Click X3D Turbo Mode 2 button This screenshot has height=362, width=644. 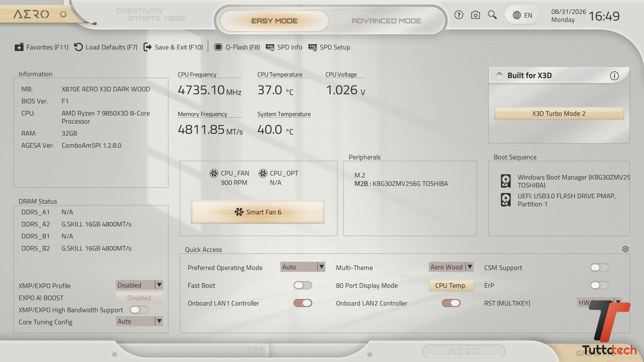click(559, 114)
